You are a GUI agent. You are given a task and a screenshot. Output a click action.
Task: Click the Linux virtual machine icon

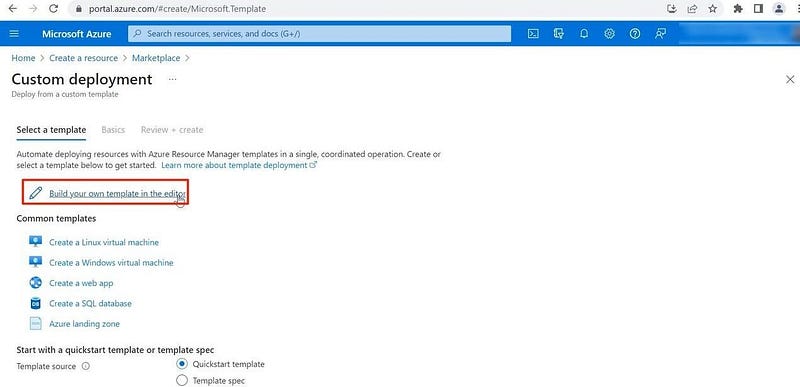point(35,242)
